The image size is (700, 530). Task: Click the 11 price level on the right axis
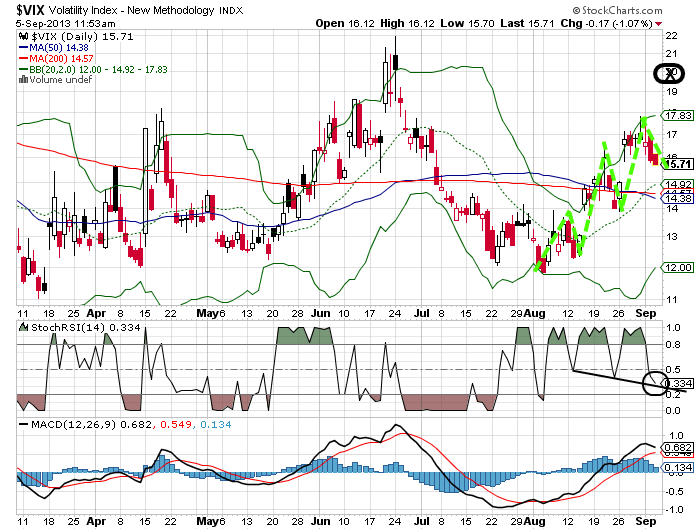[671, 300]
